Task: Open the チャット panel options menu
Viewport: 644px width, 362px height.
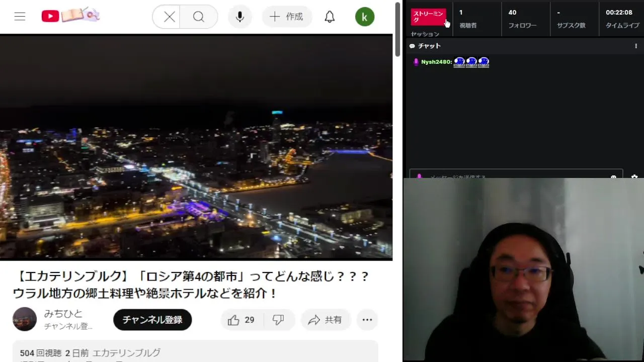Action: 636,46
